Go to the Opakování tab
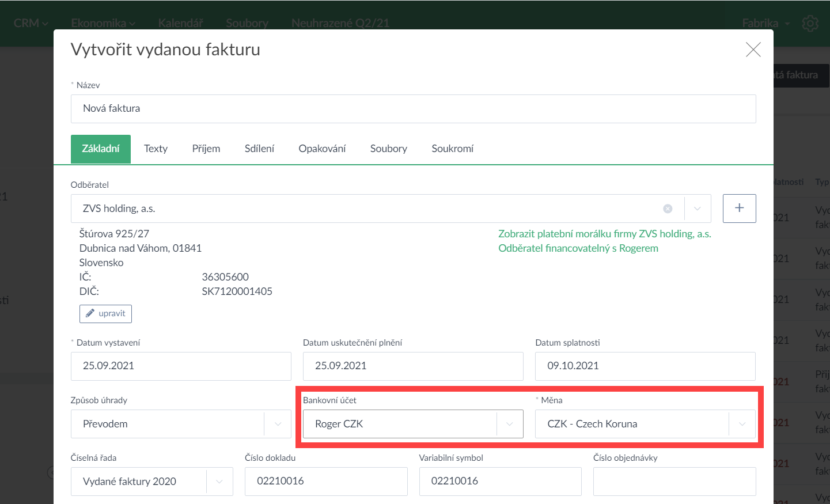Image resolution: width=830 pixels, height=504 pixels. tap(322, 149)
